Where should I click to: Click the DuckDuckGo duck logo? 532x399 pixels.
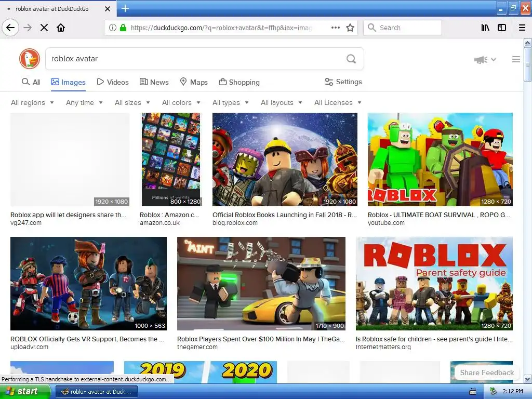(30, 59)
